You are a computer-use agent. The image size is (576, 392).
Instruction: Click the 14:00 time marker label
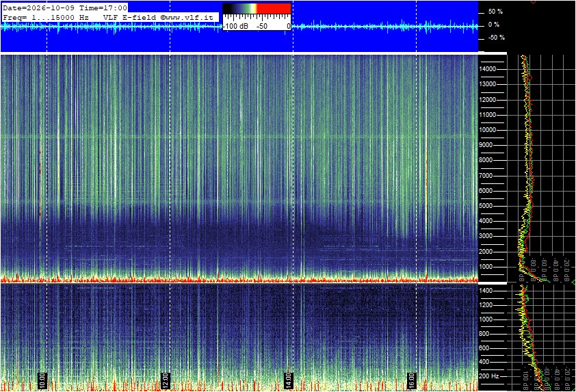point(289,380)
